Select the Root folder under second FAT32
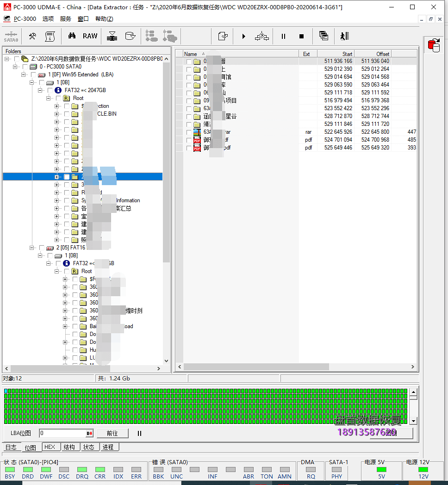The height and width of the screenshot is (485, 448). [x=87, y=271]
